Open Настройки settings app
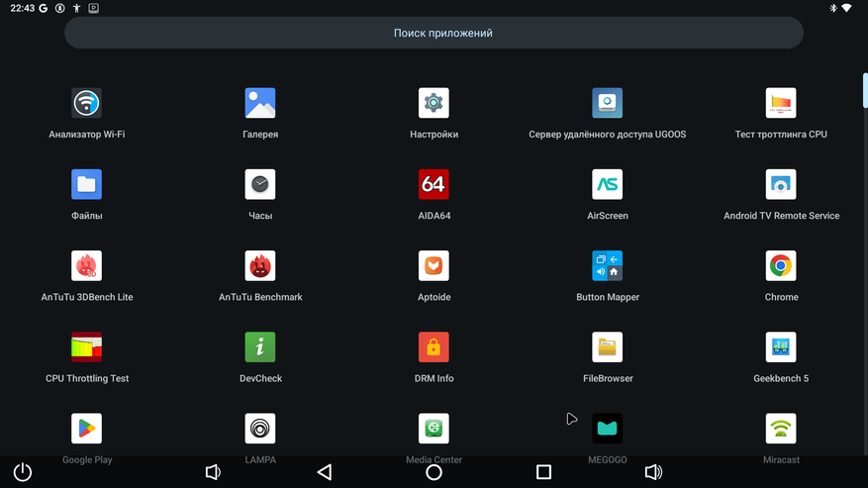Image resolution: width=868 pixels, height=488 pixels. tap(434, 103)
